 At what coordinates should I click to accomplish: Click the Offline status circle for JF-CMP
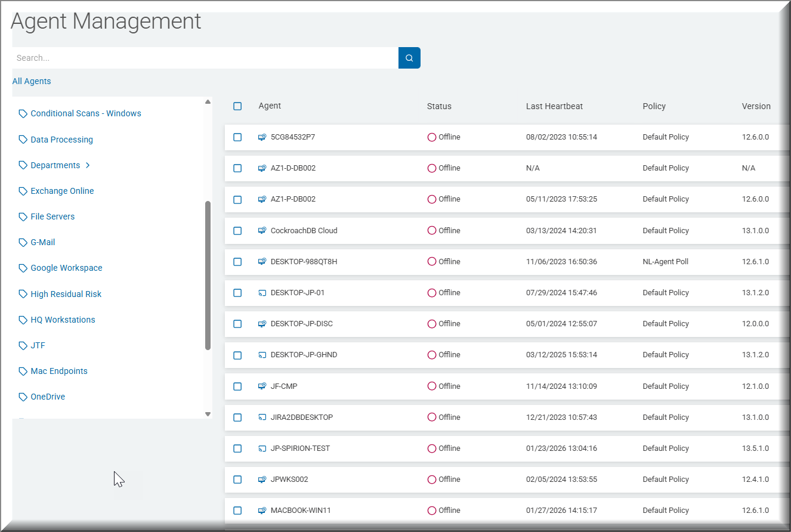[x=432, y=386]
